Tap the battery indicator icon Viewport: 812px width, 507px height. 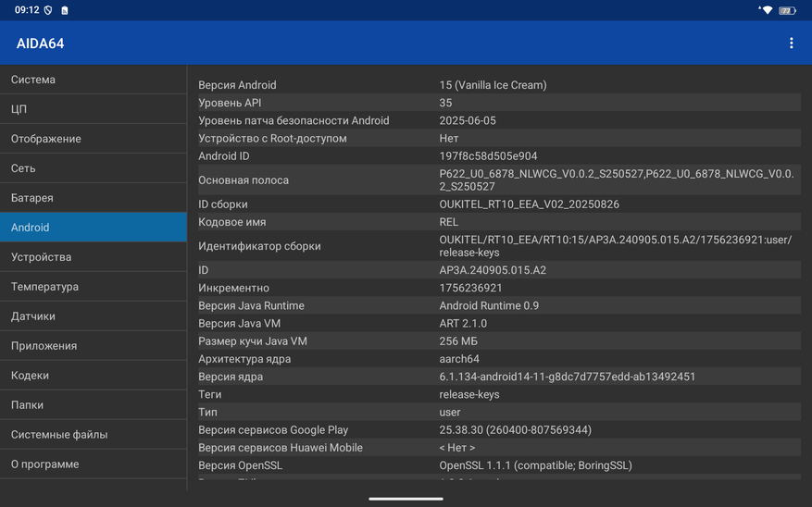787,10
